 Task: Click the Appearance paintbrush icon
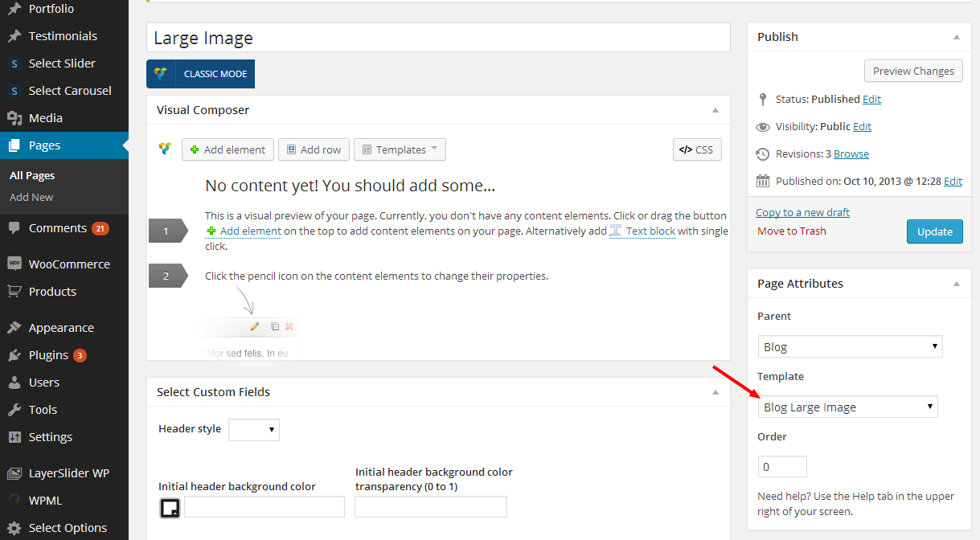click(x=14, y=328)
